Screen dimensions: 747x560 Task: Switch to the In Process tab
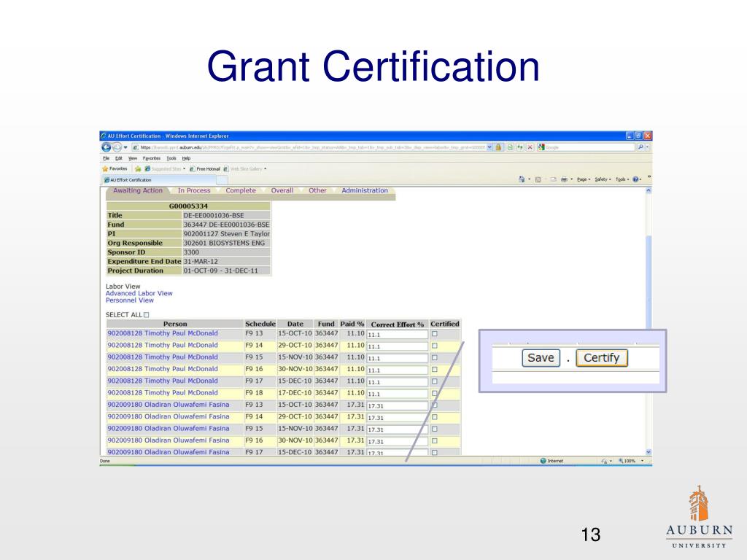point(194,190)
